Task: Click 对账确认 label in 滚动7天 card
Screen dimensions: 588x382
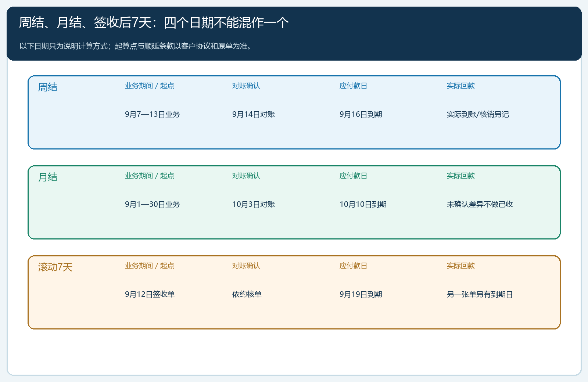Action: 246,266
